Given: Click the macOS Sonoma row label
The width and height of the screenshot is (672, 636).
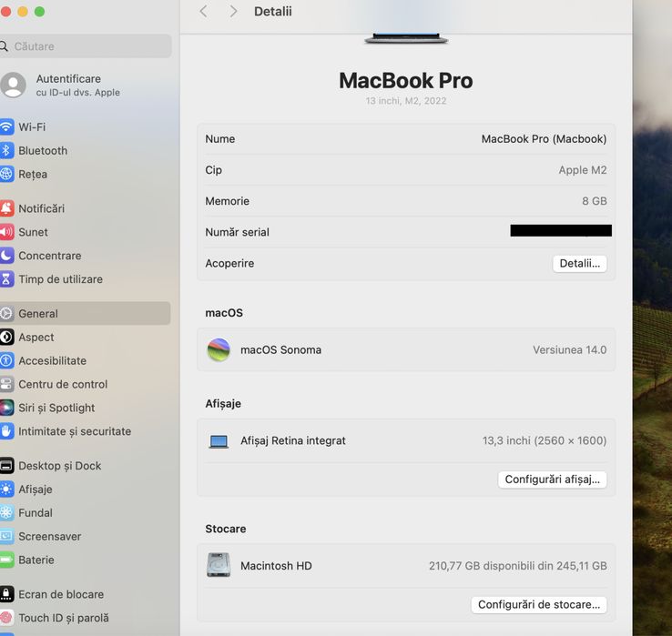Looking at the screenshot, I should [280, 350].
